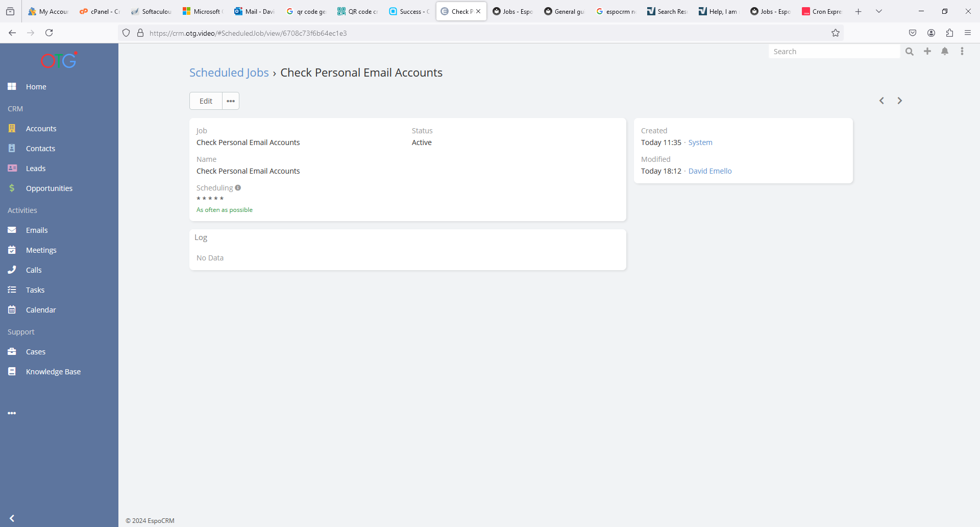List all browser tabs with the chevron
The width and height of the screenshot is (980, 527).
pos(879,11)
